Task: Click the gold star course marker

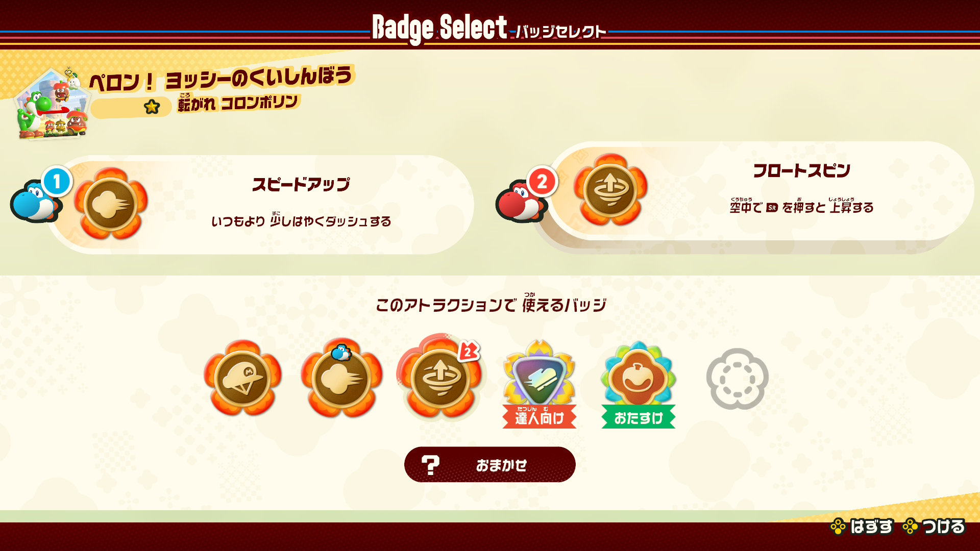Action: [x=152, y=107]
